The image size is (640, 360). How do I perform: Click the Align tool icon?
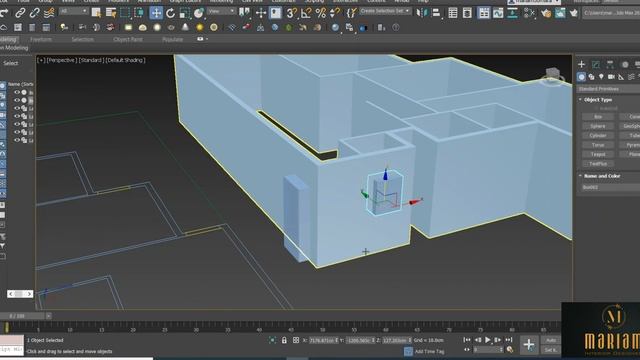click(x=436, y=13)
